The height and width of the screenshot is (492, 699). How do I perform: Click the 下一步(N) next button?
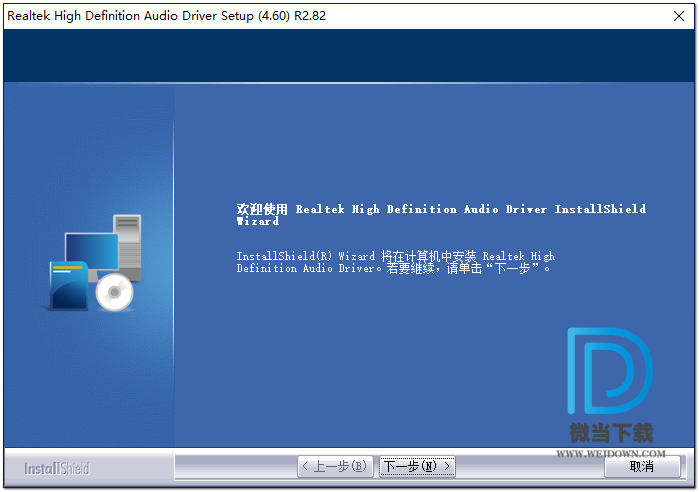(417, 467)
